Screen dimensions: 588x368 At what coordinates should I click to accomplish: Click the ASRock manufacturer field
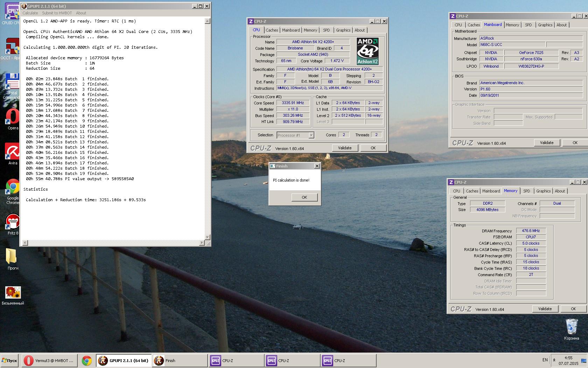click(x=531, y=38)
